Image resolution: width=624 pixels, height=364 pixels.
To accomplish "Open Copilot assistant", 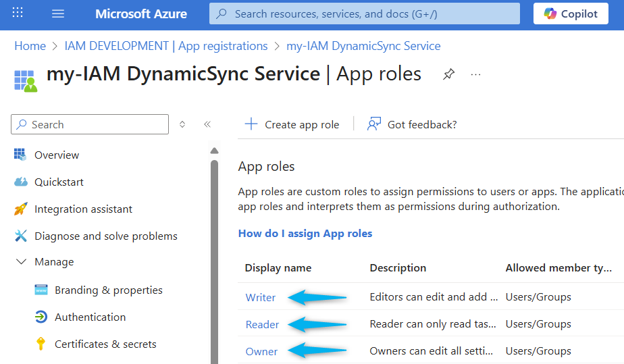I will 571,14.
